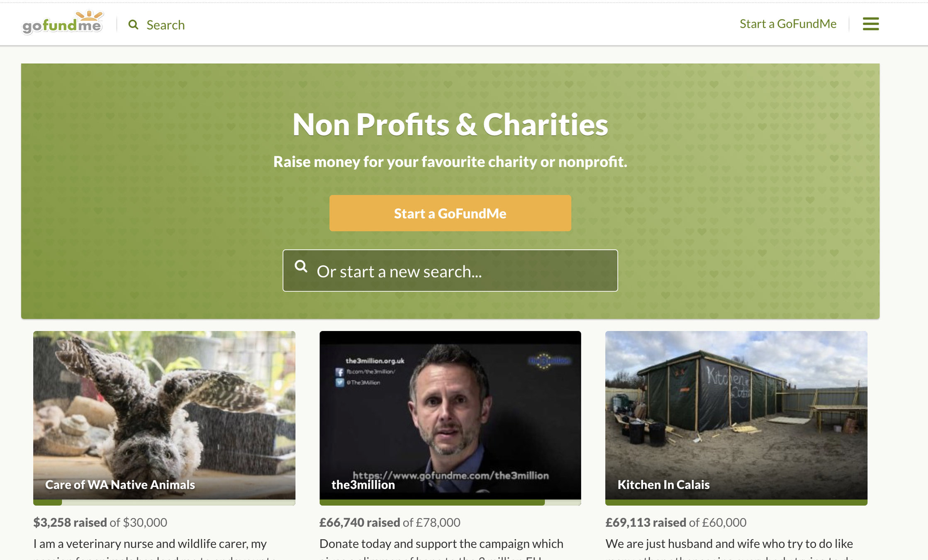Open the Kitchen In Calais photo
The height and width of the screenshot is (560, 928).
tap(736, 415)
